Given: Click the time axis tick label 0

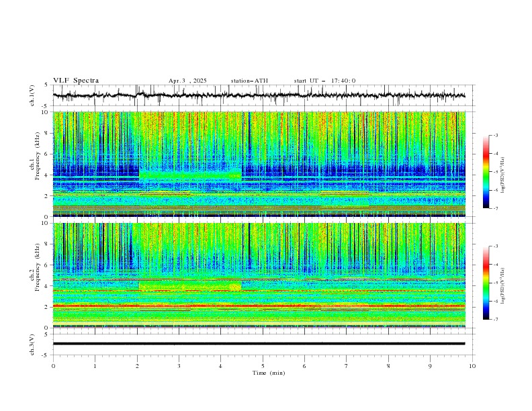Looking at the screenshot, I should coord(53,366).
